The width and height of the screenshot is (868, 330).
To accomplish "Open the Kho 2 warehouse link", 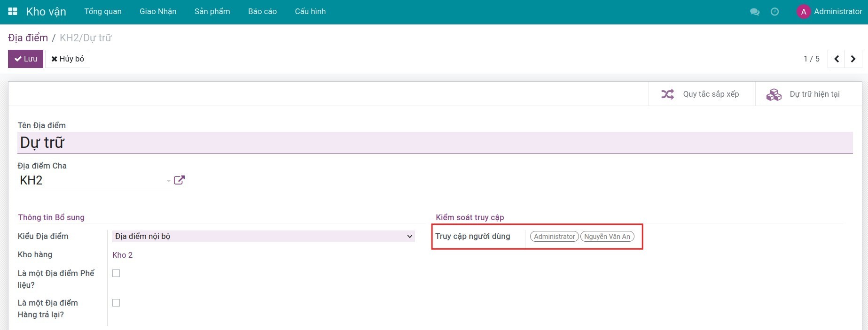I will pos(123,255).
